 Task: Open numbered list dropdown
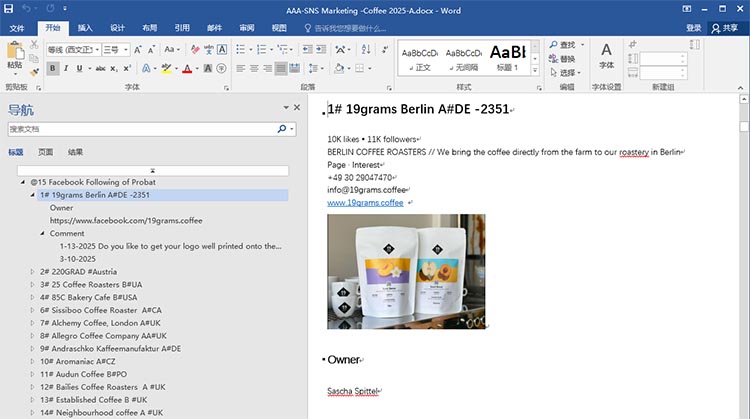point(272,49)
